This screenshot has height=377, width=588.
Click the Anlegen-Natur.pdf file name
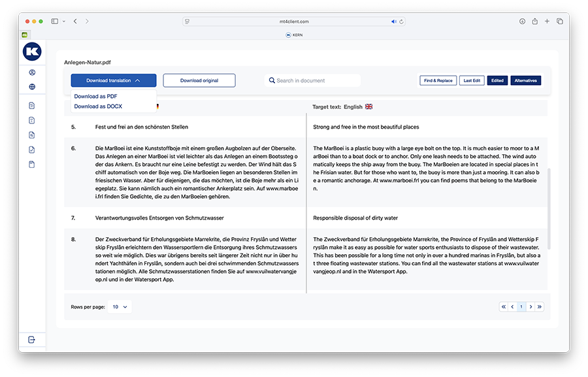[88, 62]
